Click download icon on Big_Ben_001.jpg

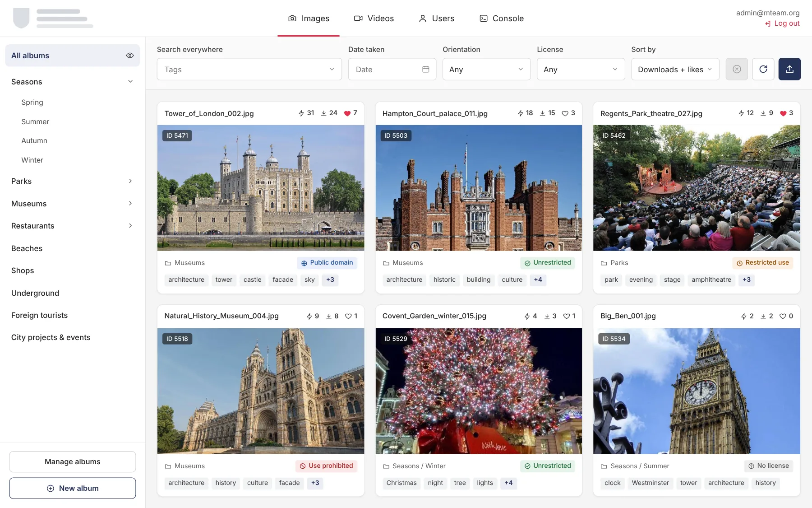tap(763, 317)
